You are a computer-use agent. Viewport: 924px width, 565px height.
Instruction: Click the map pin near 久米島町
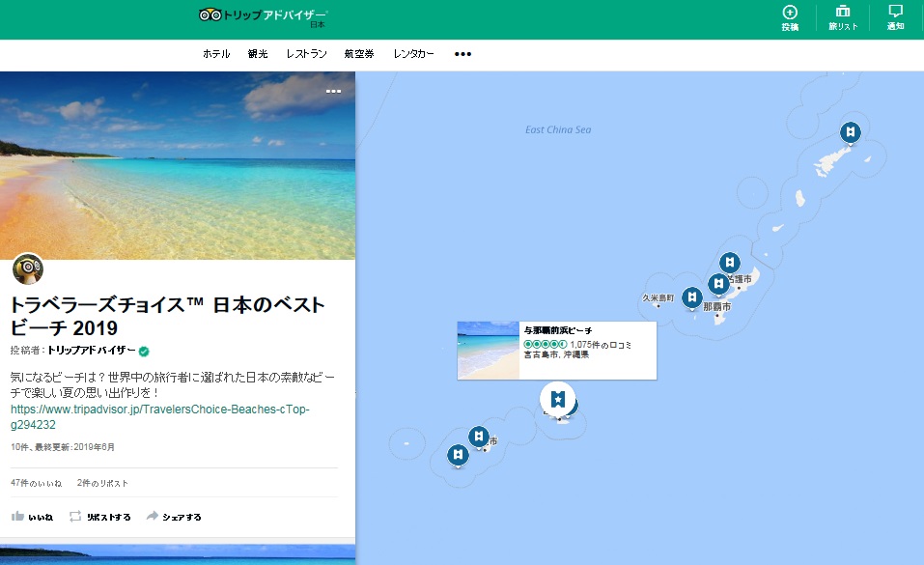[691, 297]
